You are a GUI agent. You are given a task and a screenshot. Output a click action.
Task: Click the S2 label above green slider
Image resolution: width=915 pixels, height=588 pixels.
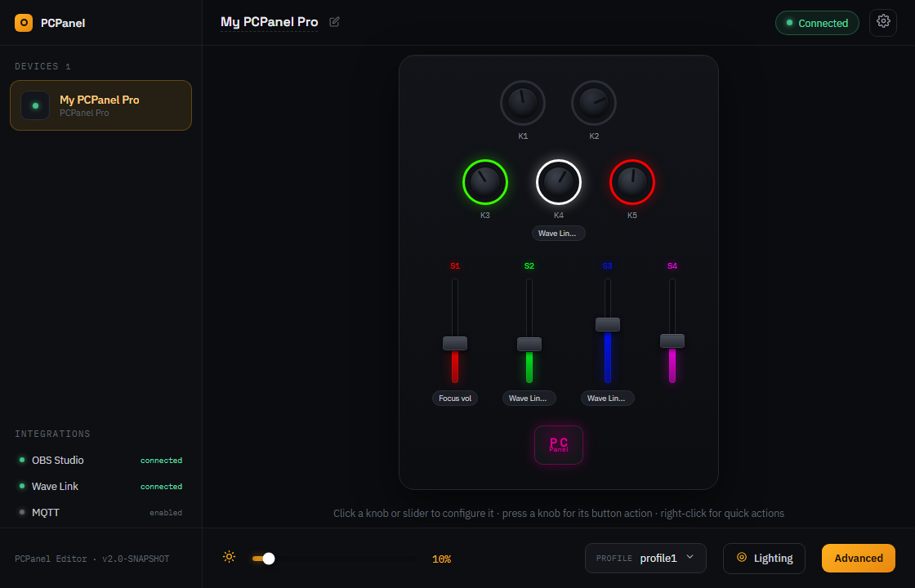pos(529,266)
